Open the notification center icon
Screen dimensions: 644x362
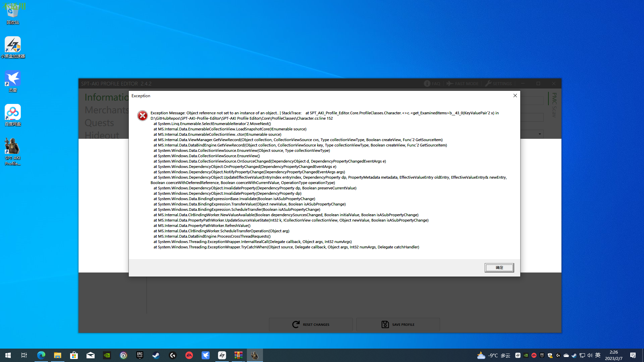click(633, 355)
